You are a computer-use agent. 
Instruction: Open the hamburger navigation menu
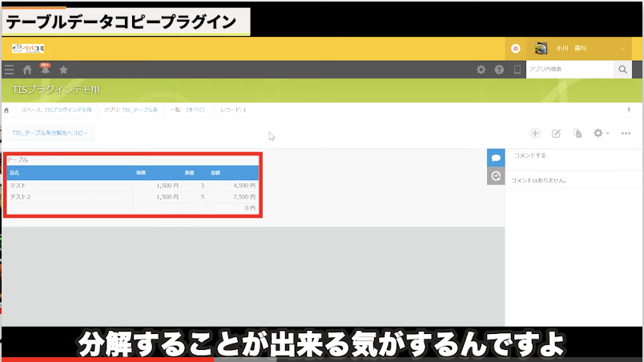[10, 70]
